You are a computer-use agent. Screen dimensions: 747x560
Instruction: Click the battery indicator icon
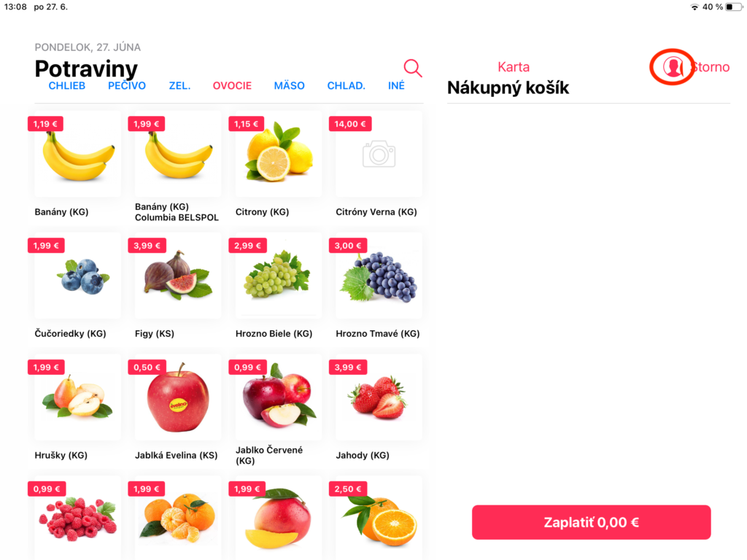point(732,7)
